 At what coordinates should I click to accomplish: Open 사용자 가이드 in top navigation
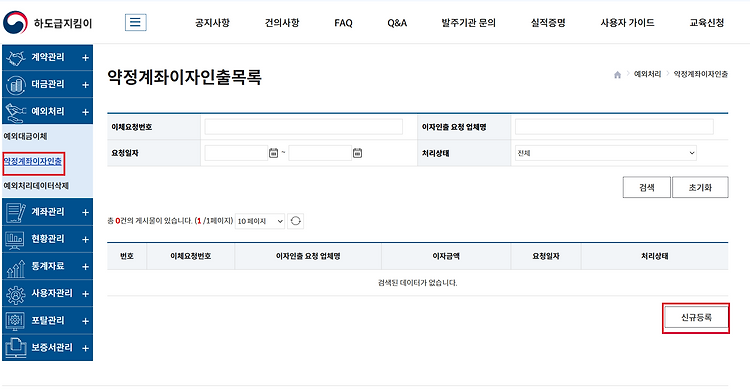click(x=628, y=22)
